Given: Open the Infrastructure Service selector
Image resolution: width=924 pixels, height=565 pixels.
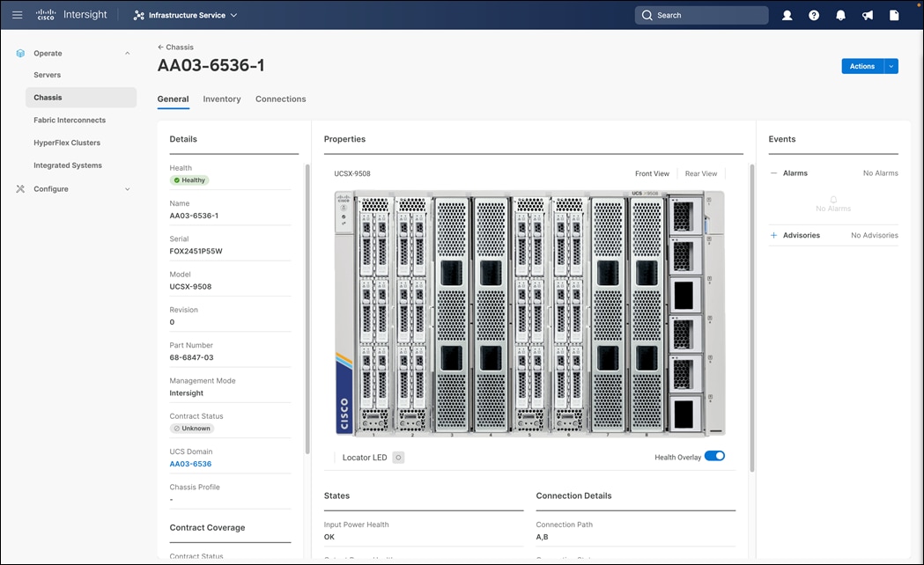Looking at the screenshot, I should click(x=184, y=15).
